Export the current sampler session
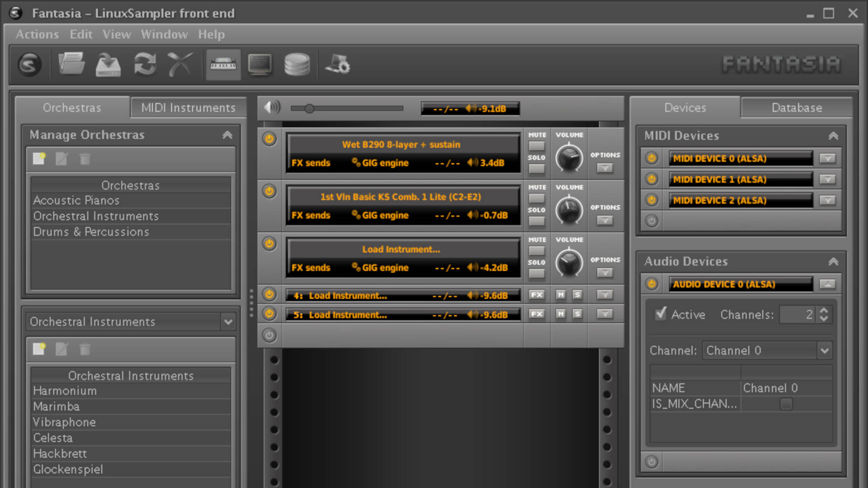868x488 pixels. (x=108, y=64)
